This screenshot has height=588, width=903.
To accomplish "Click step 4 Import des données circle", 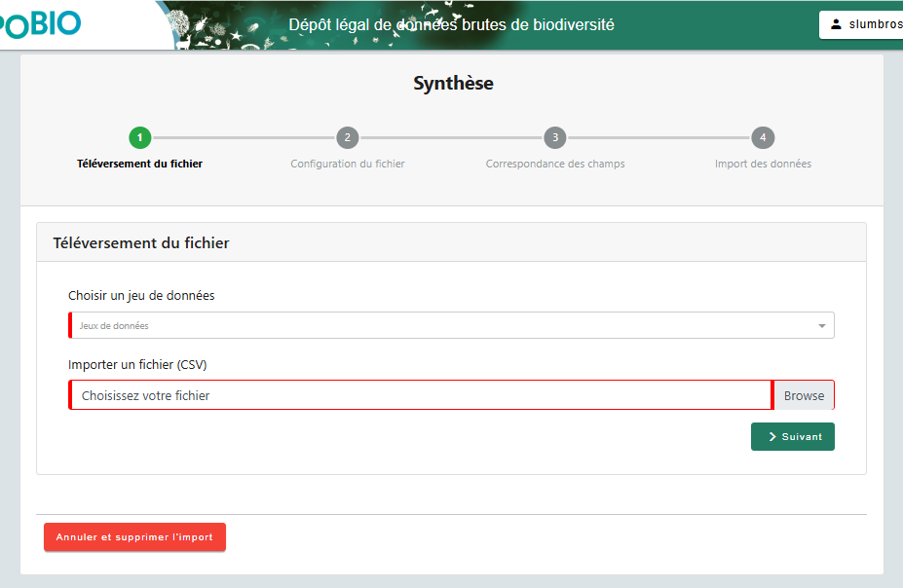I will click(x=763, y=137).
